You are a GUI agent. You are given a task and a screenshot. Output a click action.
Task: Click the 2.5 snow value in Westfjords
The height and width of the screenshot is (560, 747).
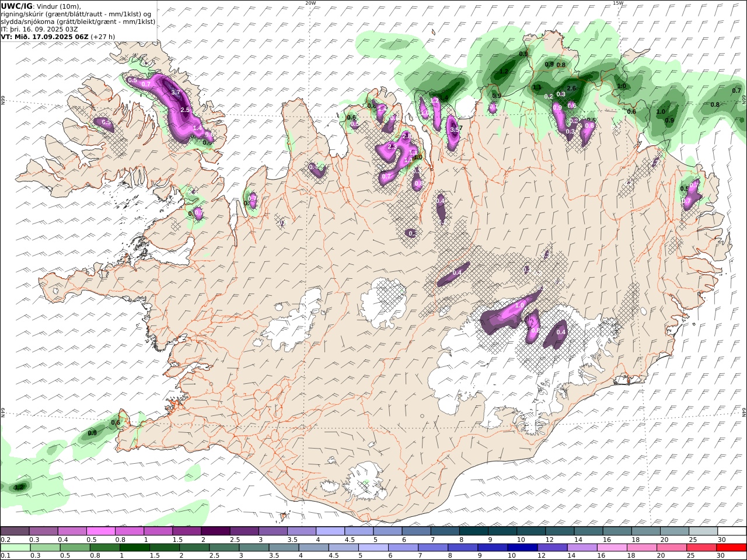tap(186, 110)
